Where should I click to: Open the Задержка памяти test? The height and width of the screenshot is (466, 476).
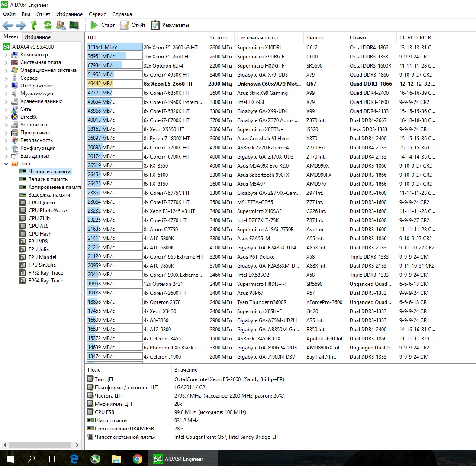pyautogui.click(x=49, y=195)
